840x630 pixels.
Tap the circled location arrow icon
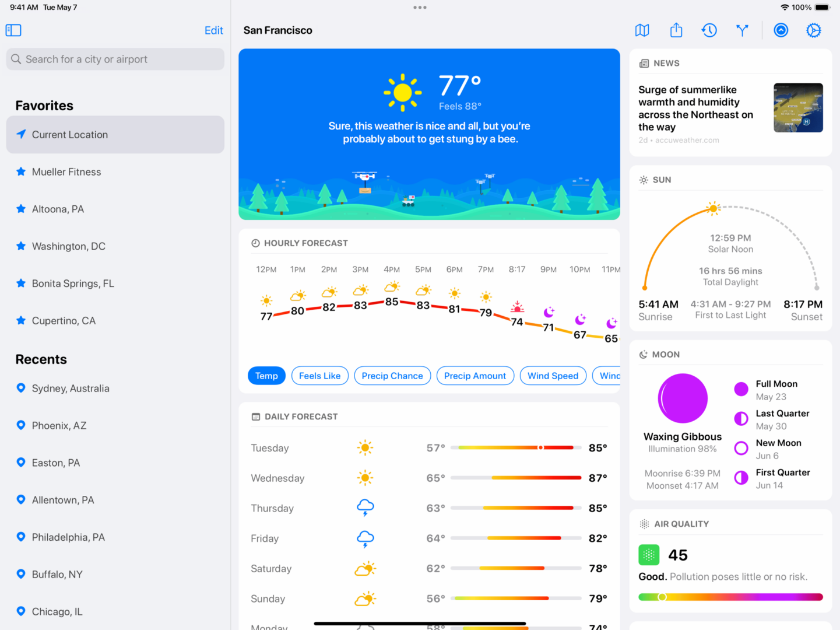click(x=781, y=30)
